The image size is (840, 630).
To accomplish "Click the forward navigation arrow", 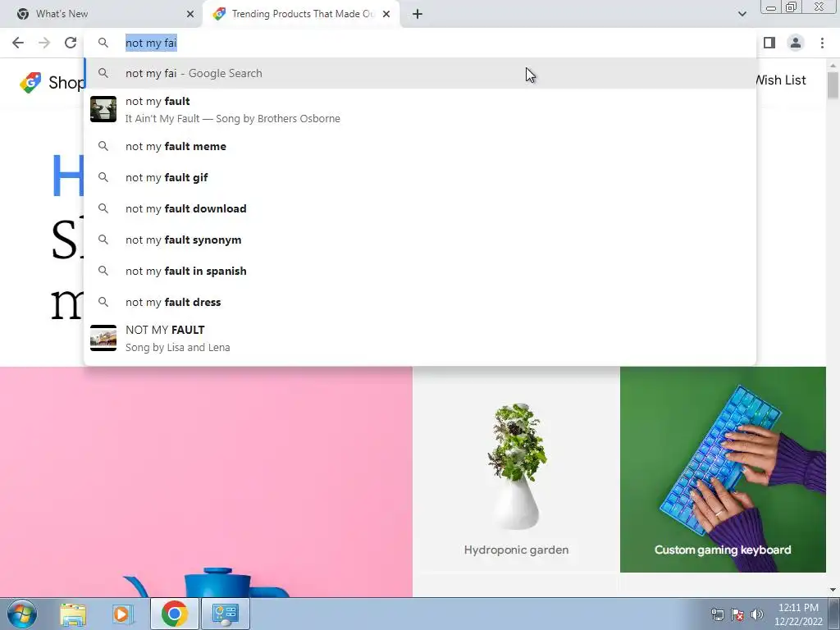I will click(44, 43).
